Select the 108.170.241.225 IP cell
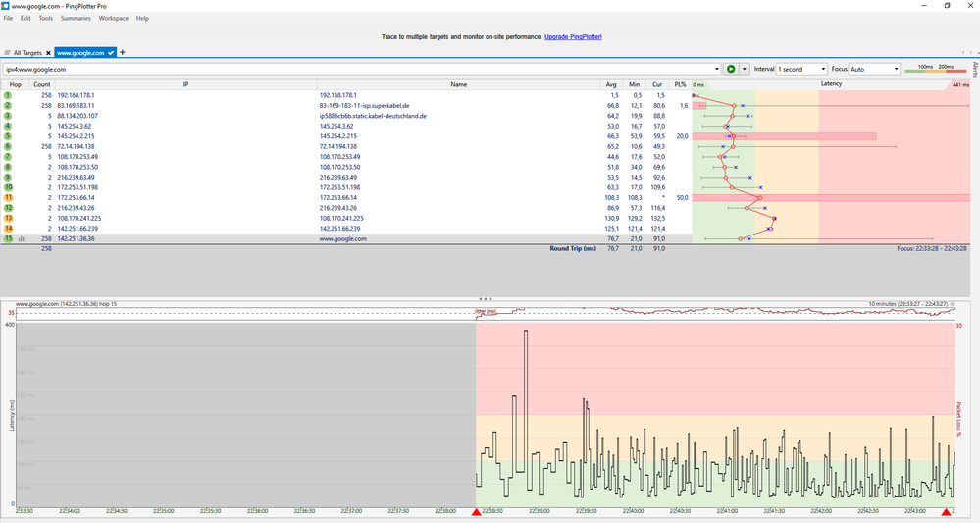 [79, 218]
